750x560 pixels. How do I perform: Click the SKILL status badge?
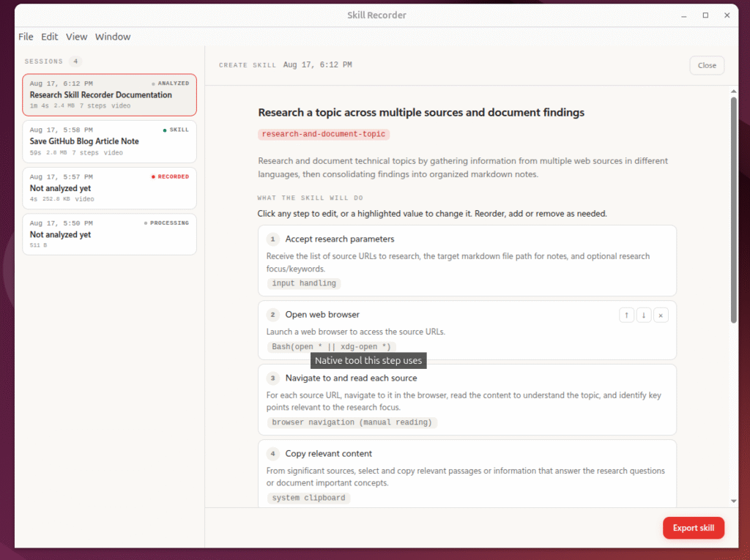click(x=176, y=130)
